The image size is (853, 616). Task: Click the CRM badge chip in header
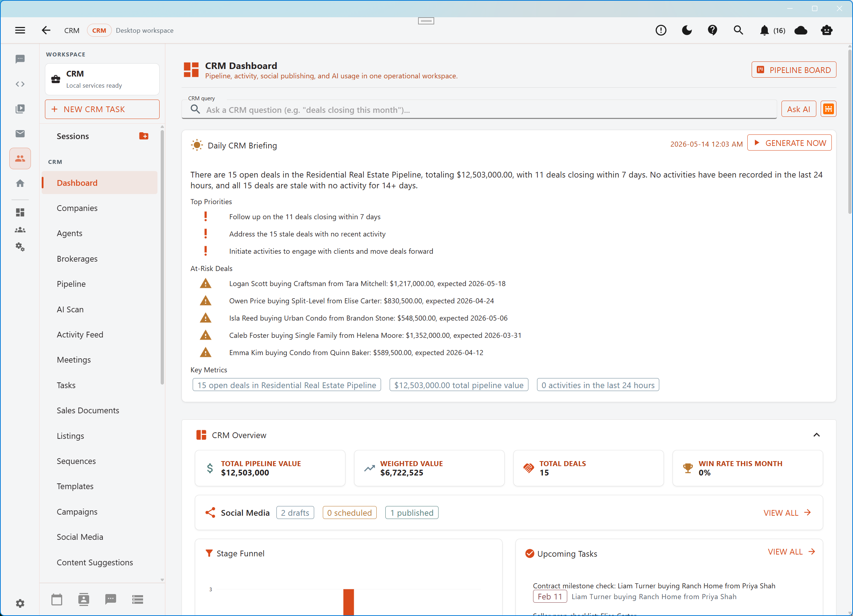click(x=99, y=31)
